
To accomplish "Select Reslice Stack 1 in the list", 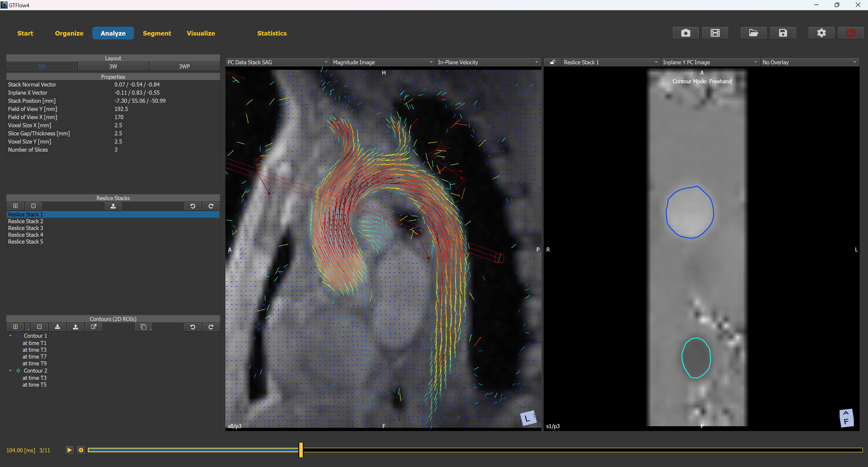I will coord(113,215).
